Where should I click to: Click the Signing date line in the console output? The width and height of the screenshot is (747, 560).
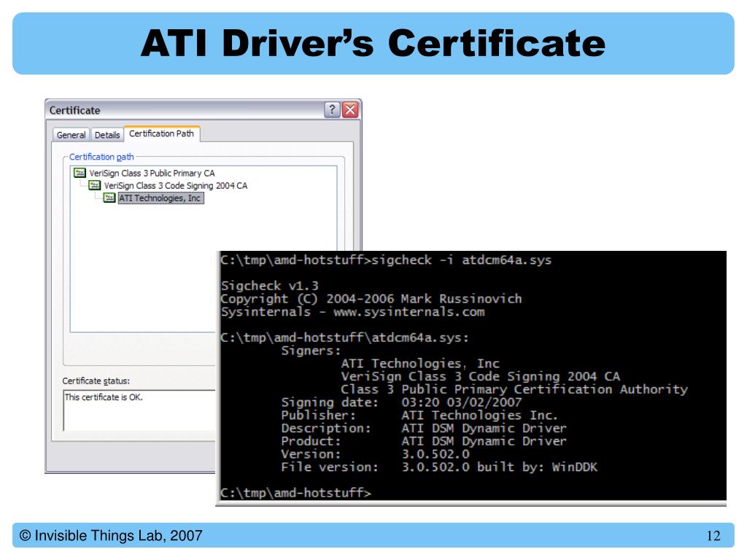[x=402, y=402]
